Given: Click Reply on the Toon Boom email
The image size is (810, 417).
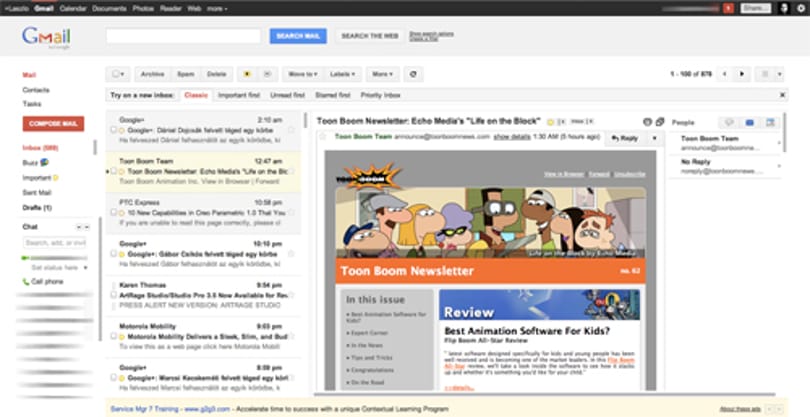Looking at the screenshot, I should tap(625, 138).
